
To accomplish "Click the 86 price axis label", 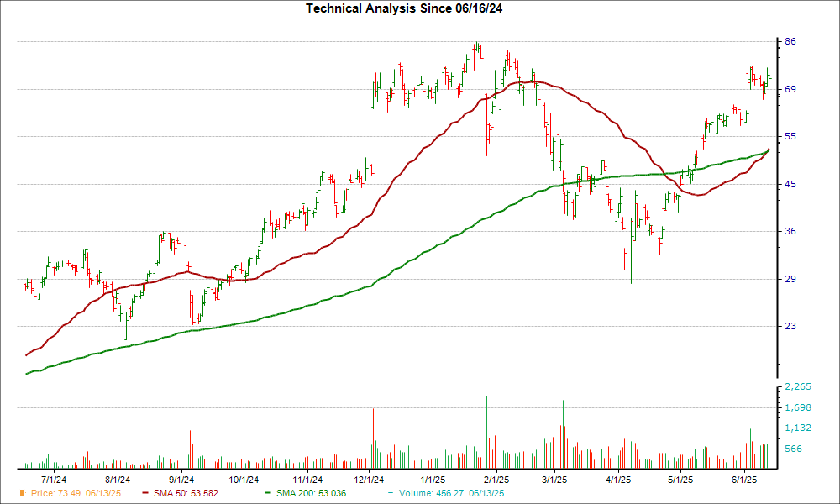I will coord(790,42).
